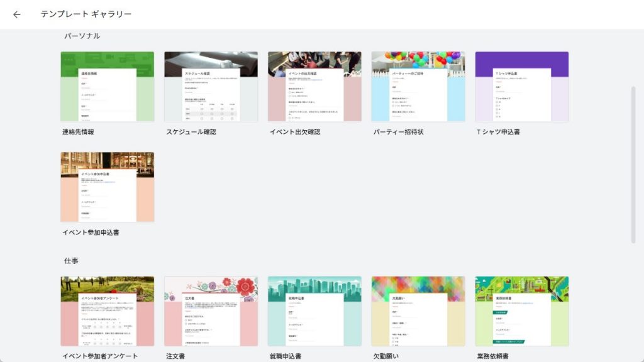Open the 就職申込書 template thumbnail

pyautogui.click(x=314, y=311)
